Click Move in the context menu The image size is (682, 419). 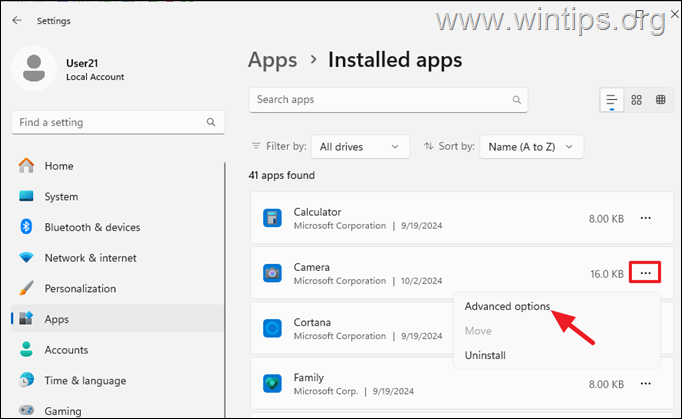[x=478, y=331]
